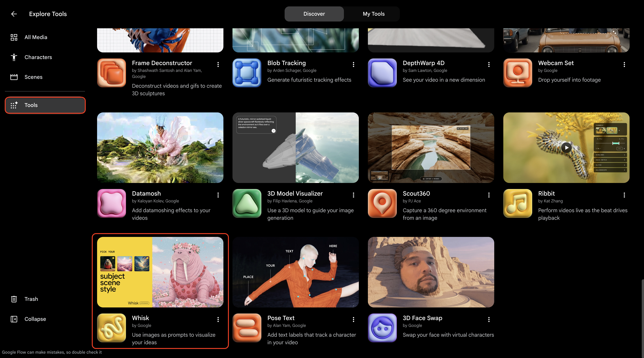Click the Pose Text tool title
This screenshot has height=358, width=644.
pyautogui.click(x=281, y=318)
